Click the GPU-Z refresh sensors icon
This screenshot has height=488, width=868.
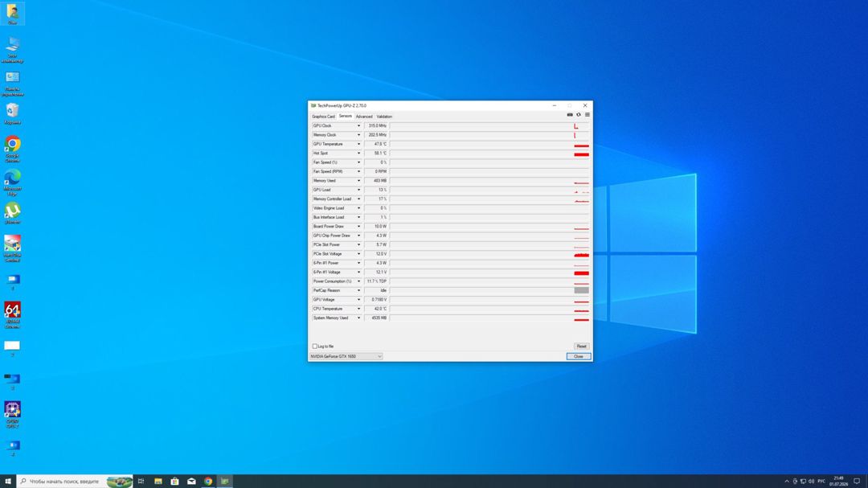tap(579, 115)
